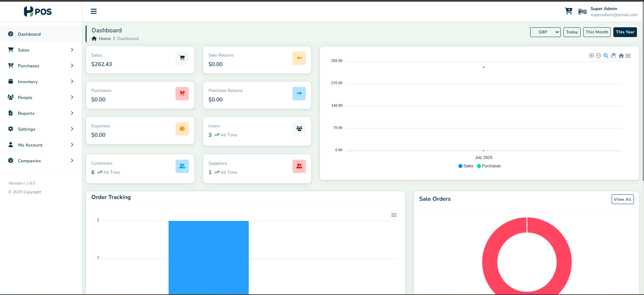Click the blue Sales data point in chart
Image resolution: width=644 pixels, height=295 pixels.
[484, 67]
